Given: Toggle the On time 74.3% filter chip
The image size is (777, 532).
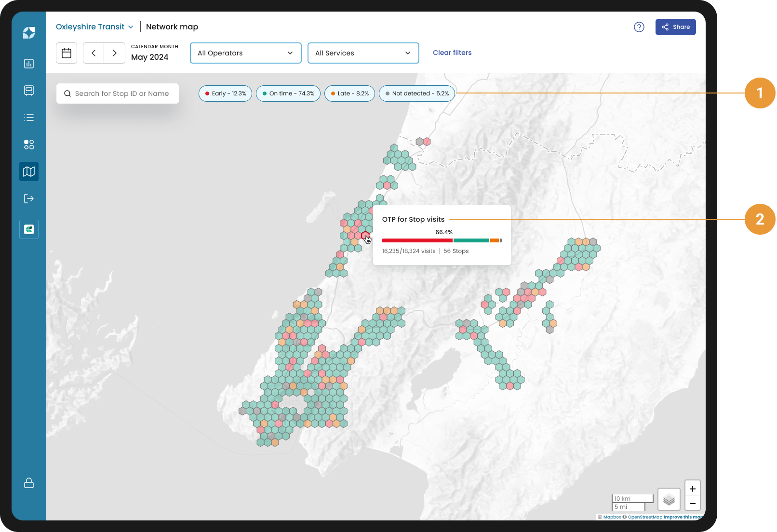Looking at the screenshot, I should [288, 93].
